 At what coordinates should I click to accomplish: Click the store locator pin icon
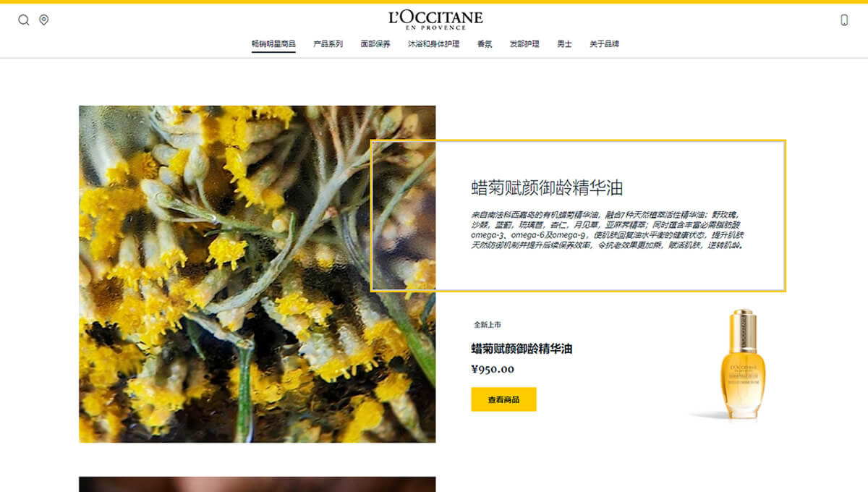44,20
